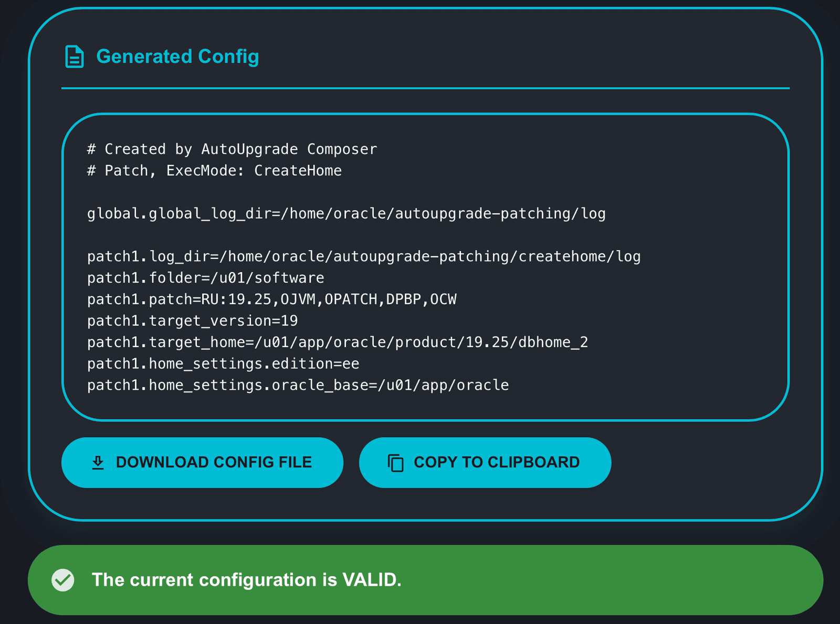Click the patch1.patch=RU:19.25 line
This screenshot has height=624, width=840.
(271, 299)
